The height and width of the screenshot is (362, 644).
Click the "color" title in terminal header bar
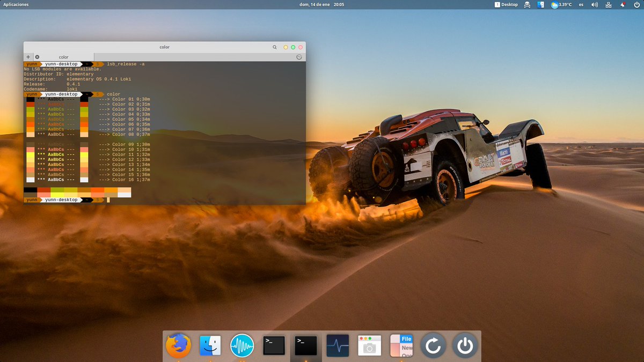[165, 47]
